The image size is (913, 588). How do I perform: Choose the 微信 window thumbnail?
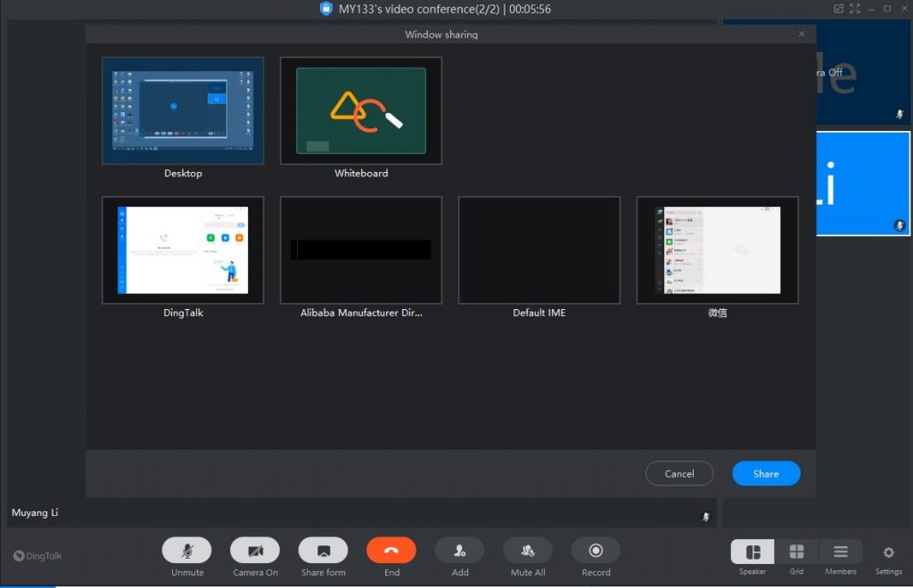(x=718, y=250)
